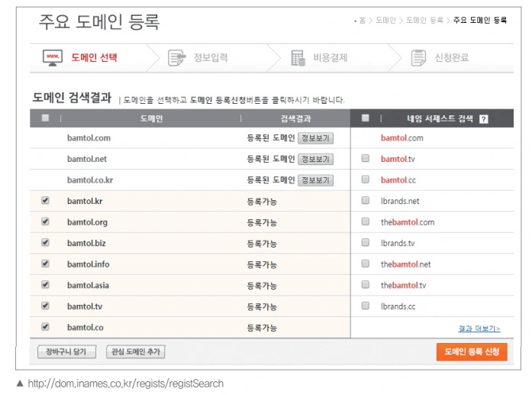Click the 비용결제 calculator icon

tap(298, 58)
